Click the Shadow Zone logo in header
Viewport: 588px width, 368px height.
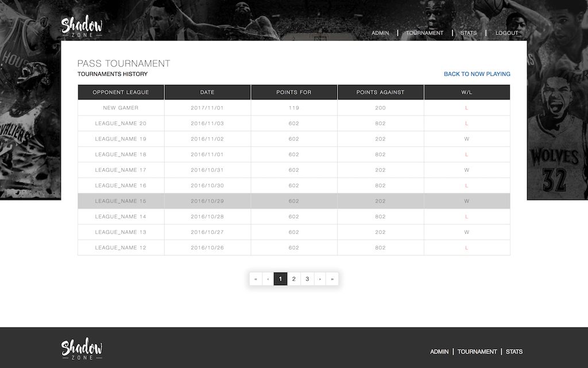pos(82,27)
